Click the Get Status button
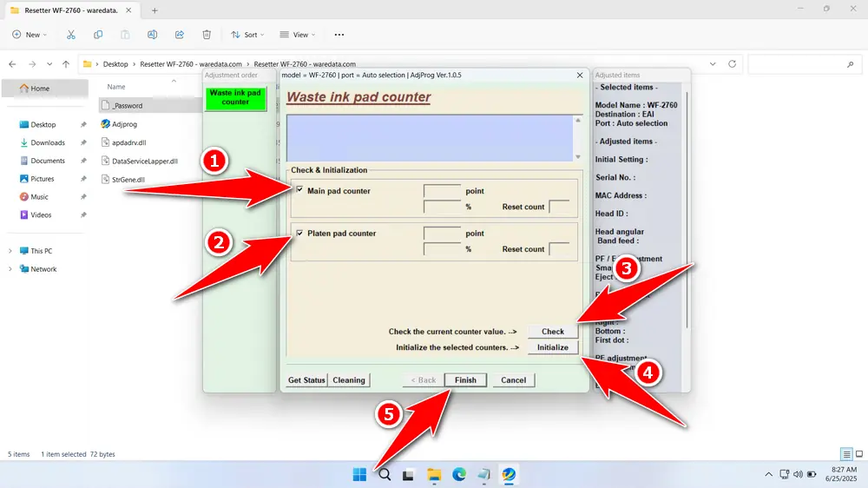The height and width of the screenshot is (488, 868). (x=306, y=380)
